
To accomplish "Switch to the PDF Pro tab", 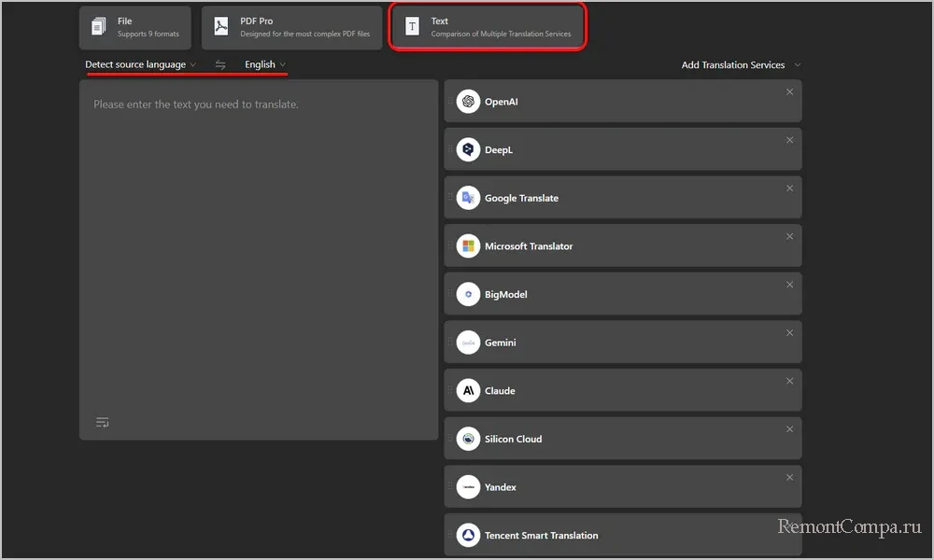I will click(x=291, y=27).
